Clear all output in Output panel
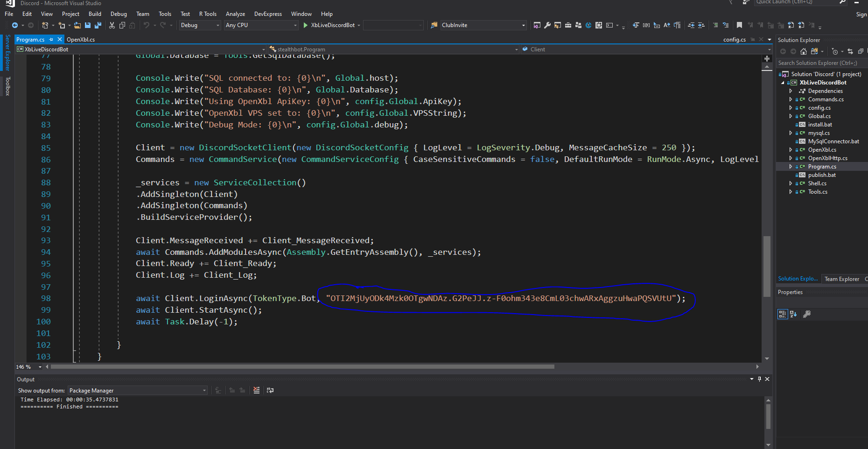 [x=256, y=390]
